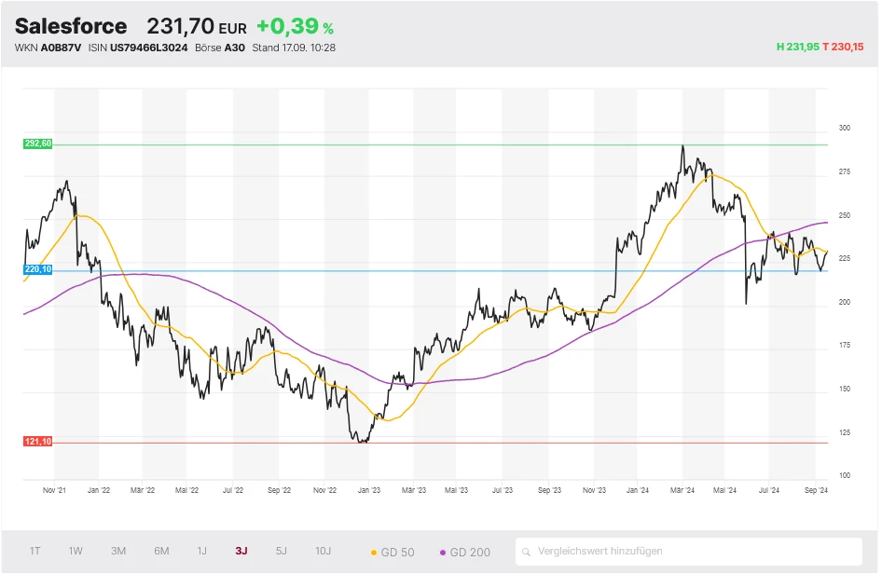Screen dimensions: 882x588
Task: Select the 1T time range
Action: coord(34,551)
